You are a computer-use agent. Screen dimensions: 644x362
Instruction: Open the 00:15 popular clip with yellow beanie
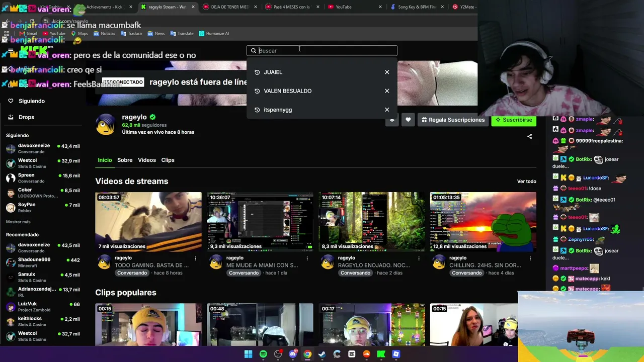point(148,325)
